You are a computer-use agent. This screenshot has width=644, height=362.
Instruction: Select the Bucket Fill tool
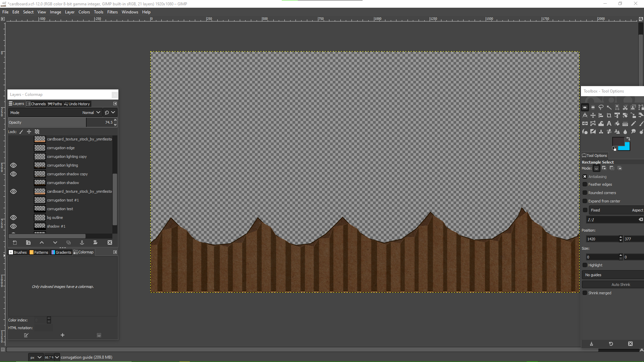click(x=617, y=124)
